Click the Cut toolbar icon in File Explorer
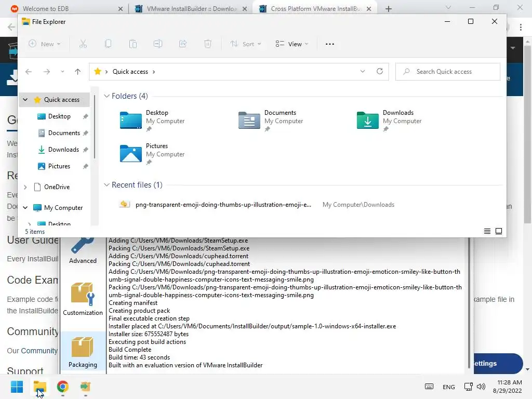532x399 pixels. pyautogui.click(x=83, y=44)
